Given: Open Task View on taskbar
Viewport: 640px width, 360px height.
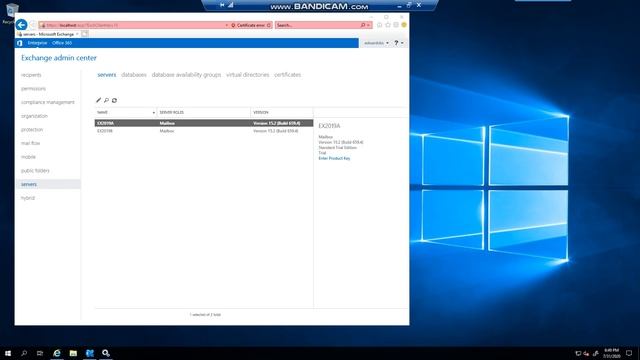Looking at the screenshot, I should [40, 353].
